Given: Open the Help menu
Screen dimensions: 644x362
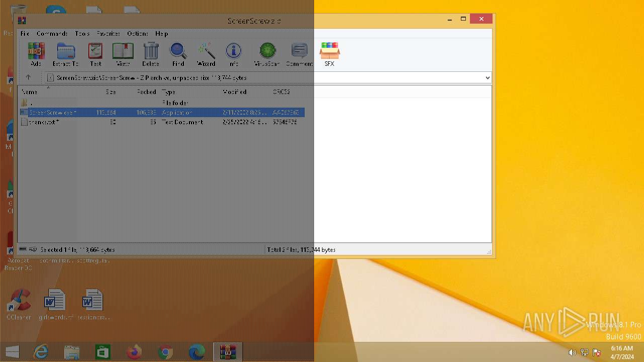Looking at the screenshot, I should pyautogui.click(x=162, y=34).
